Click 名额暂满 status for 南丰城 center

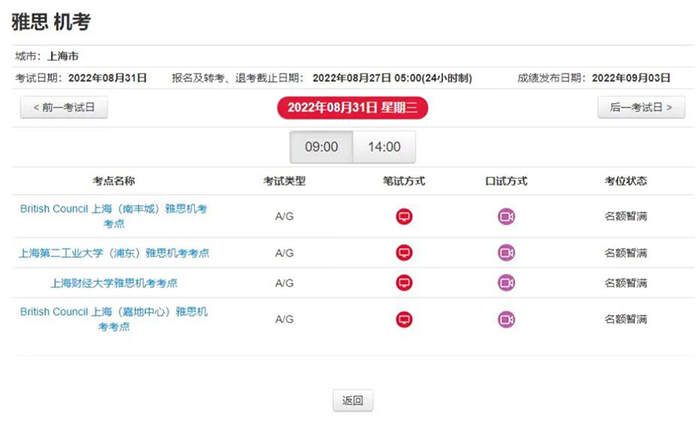coord(625,216)
